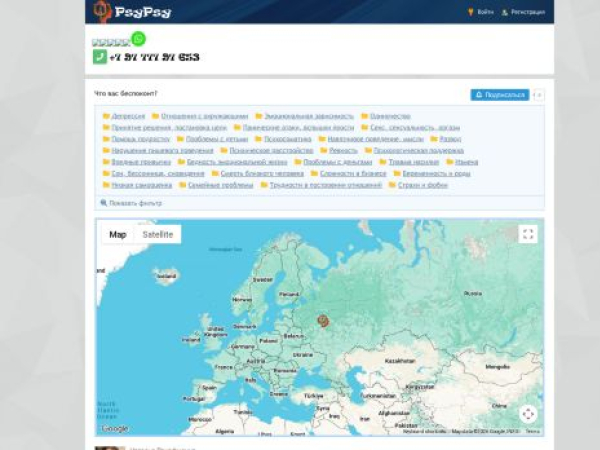The height and width of the screenshot is (450, 600).
Task: Open Проблемы с деньгами category
Action: [338, 162]
